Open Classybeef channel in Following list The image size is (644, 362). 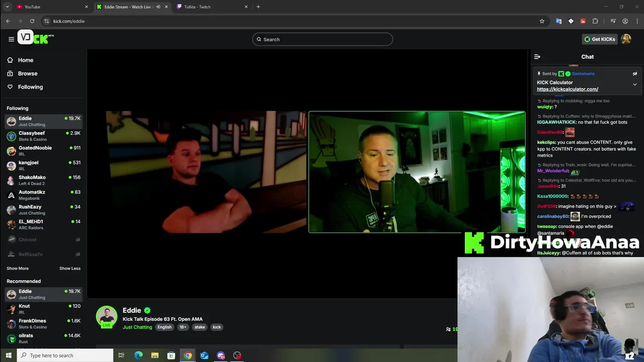point(44,136)
